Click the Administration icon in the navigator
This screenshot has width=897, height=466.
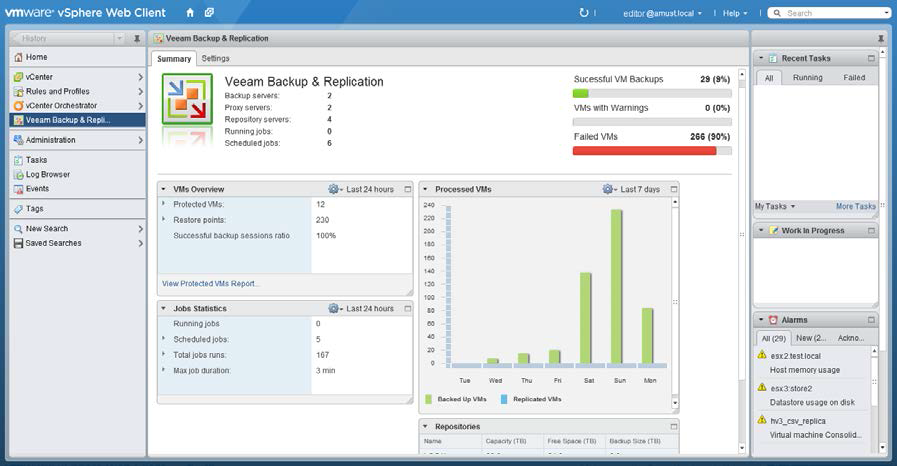coord(18,140)
